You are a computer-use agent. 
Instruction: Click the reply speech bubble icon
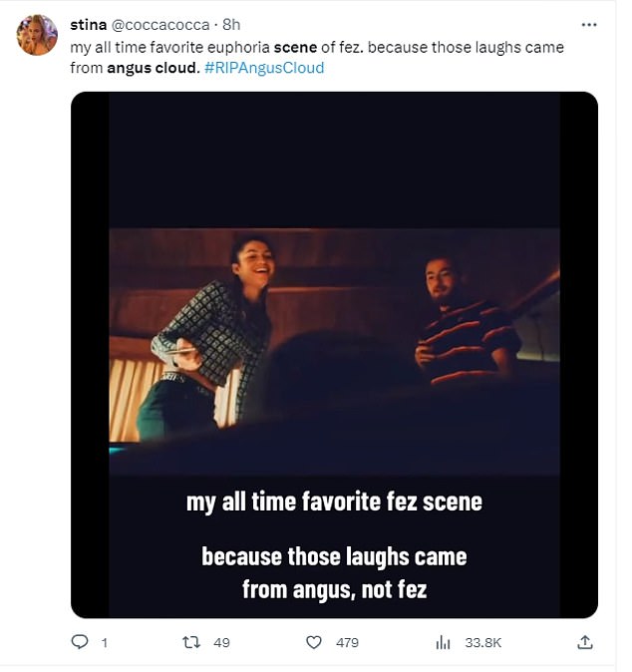coord(81,643)
